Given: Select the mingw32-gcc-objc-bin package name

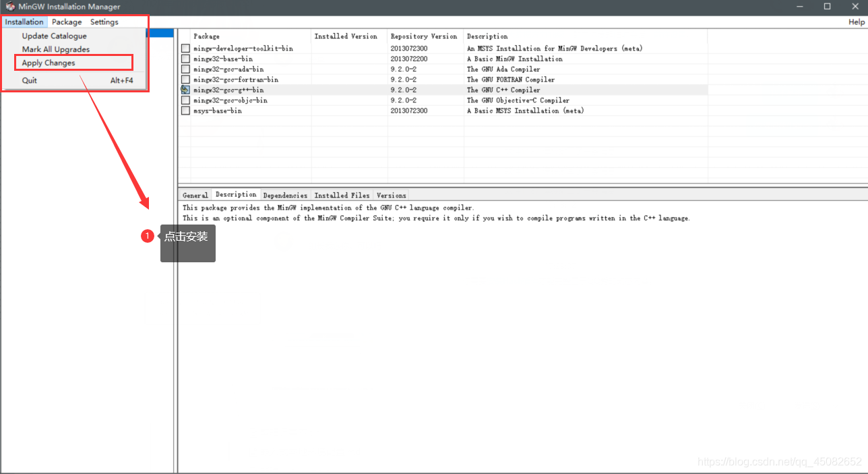Looking at the screenshot, I should pyautogui.click(x=230, y=100).
